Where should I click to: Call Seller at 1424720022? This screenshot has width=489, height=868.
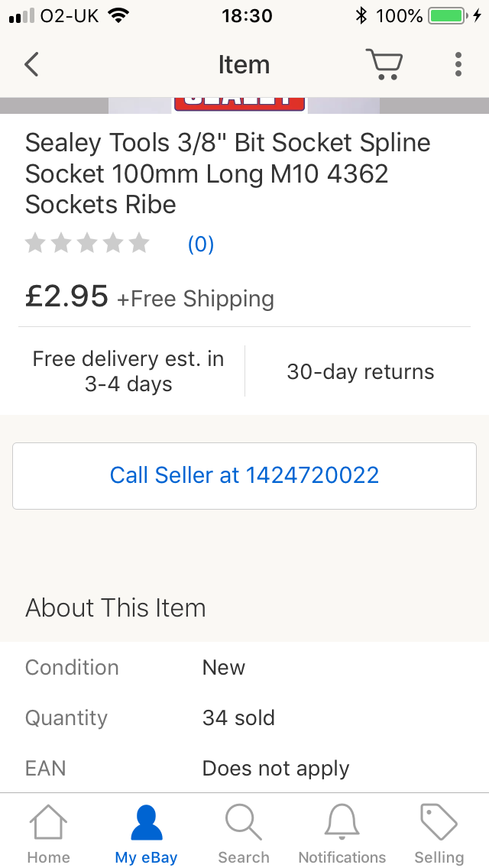click(244, 475)
